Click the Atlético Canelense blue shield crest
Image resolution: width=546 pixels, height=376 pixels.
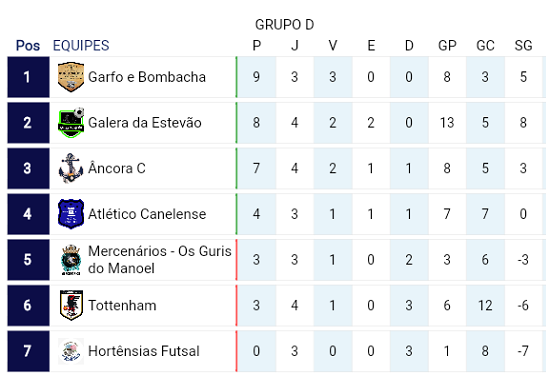pos(71,214)
